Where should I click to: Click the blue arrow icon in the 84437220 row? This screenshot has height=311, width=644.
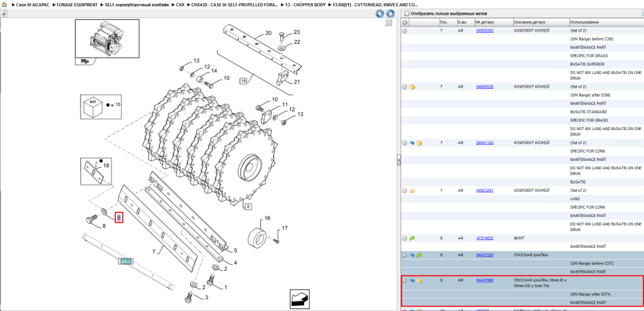(412, 255)
